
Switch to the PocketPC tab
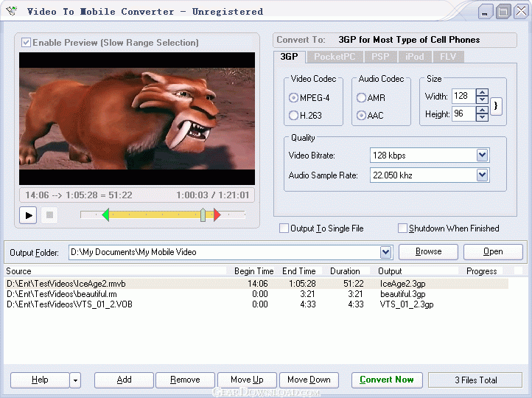tap(335, 57)
